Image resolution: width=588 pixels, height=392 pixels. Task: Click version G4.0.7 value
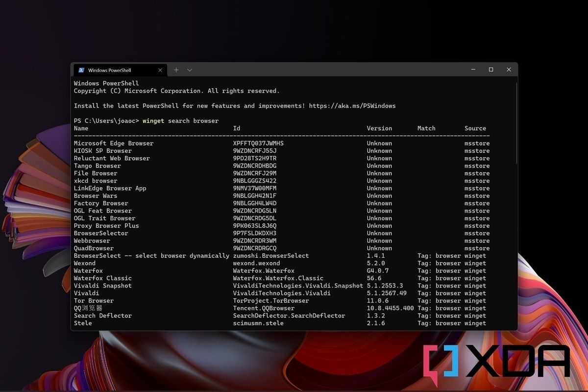point(378,271)
